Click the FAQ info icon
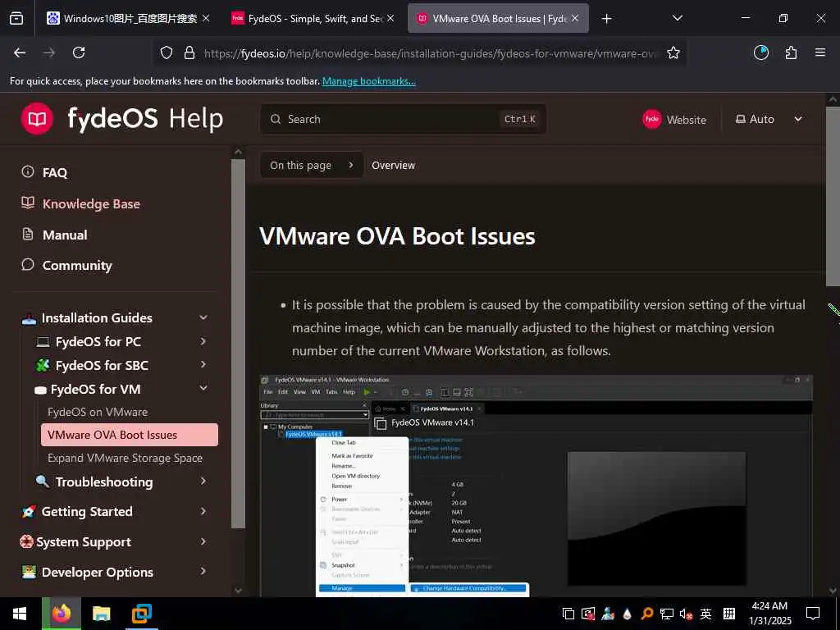Screen dimensions: 840x630 [27, 171]
